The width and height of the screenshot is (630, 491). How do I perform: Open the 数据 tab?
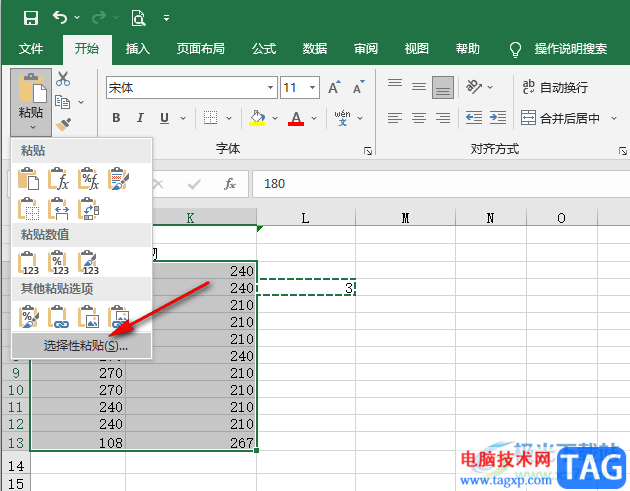[315, 49]
